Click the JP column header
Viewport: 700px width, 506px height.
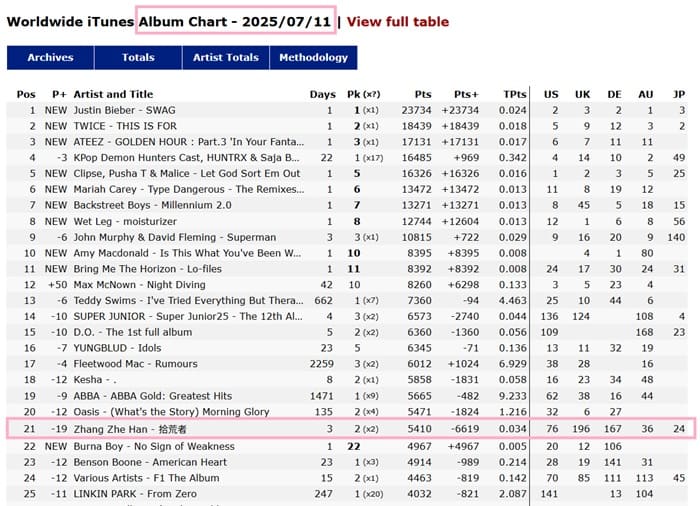pos(679,94)
